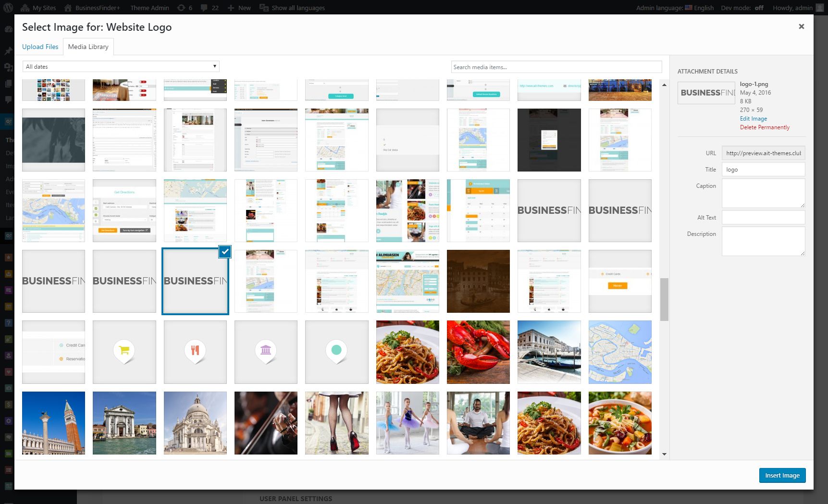
Task: Select the meditating man yoga photo
Action: point(478,423)
